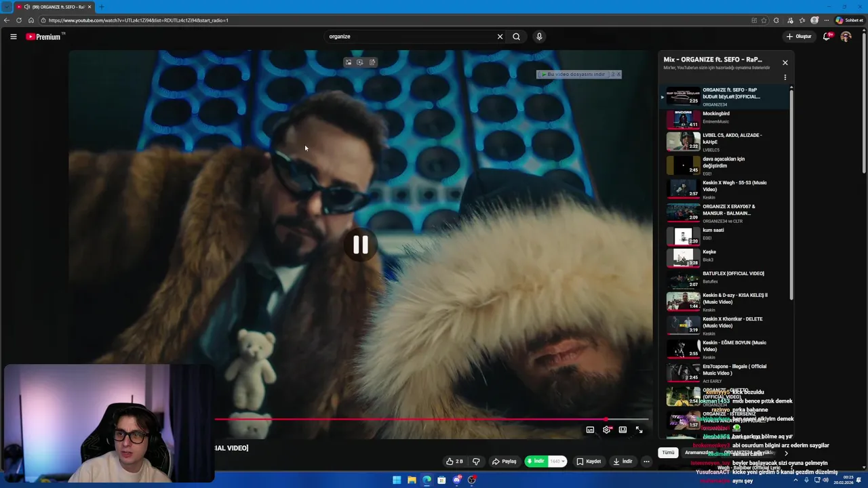Screen dimensions: 868x488
Task: Play BATUFLEX [OFFICIAL VIDEO]
Action: coord(726,279)
